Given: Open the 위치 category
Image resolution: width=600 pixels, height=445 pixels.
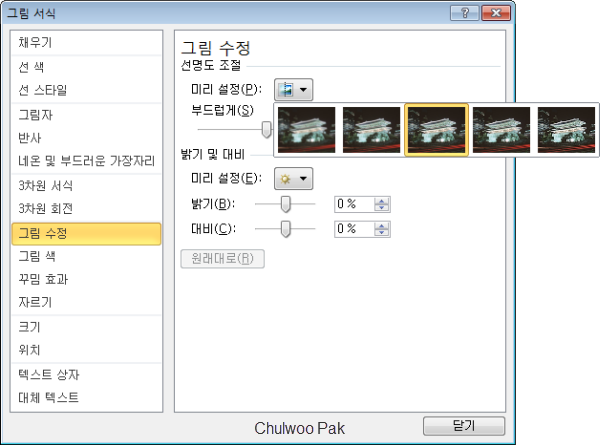Looking at the screenshot, I should [x=86, y=350].
